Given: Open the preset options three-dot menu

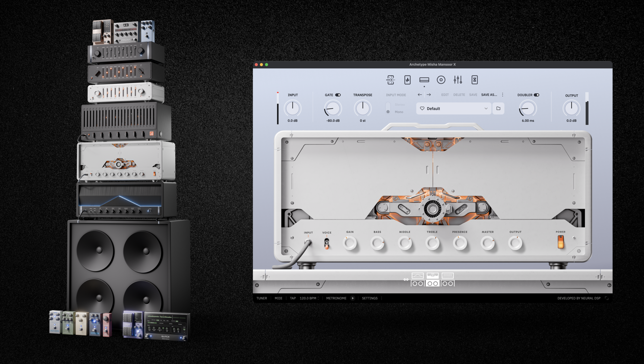Looking at the screenshot, I should click(x=502, y=95).
